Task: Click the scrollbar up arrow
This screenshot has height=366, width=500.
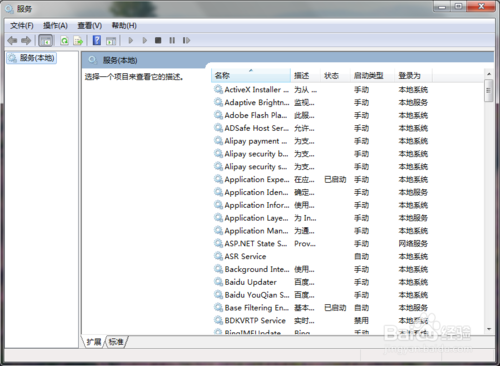Action: point(489,74)
